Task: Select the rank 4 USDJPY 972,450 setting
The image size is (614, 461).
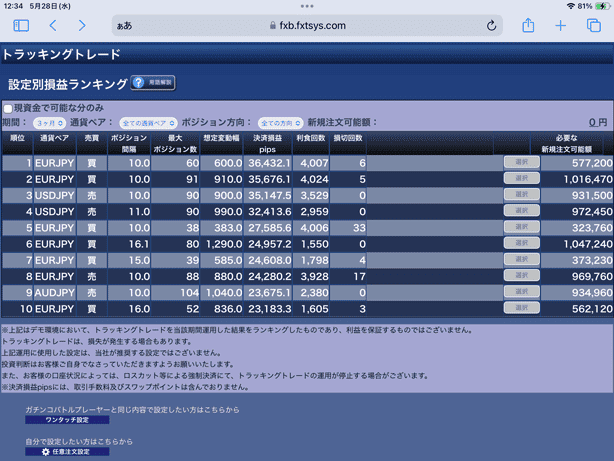Action: [522, 211]
